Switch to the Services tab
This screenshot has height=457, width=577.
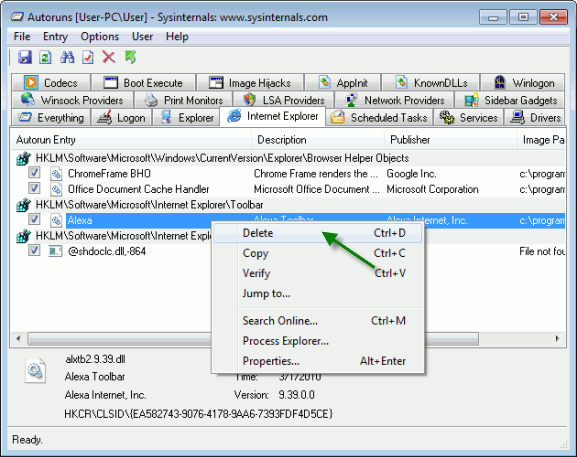(x=468, y=117)
